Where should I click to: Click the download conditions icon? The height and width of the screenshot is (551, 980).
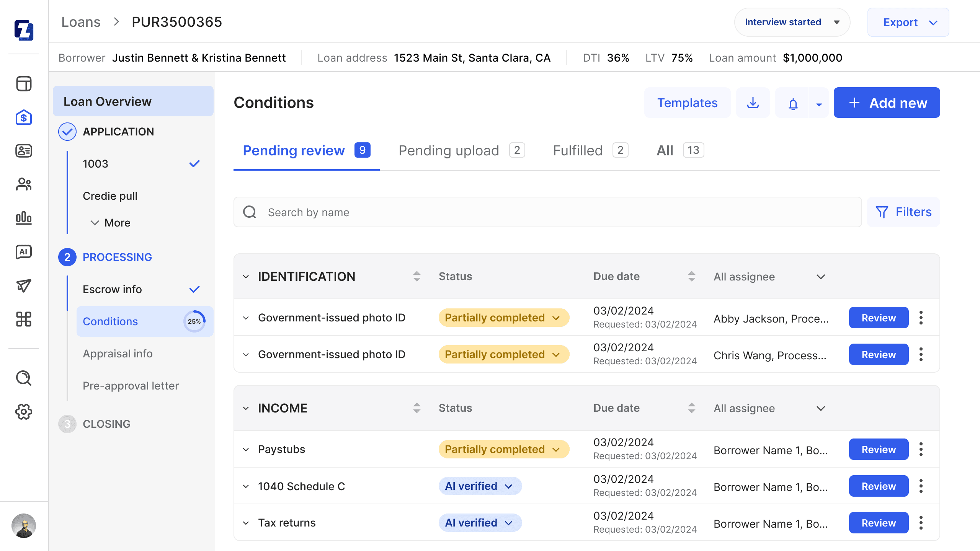click(x=753, y=103)
